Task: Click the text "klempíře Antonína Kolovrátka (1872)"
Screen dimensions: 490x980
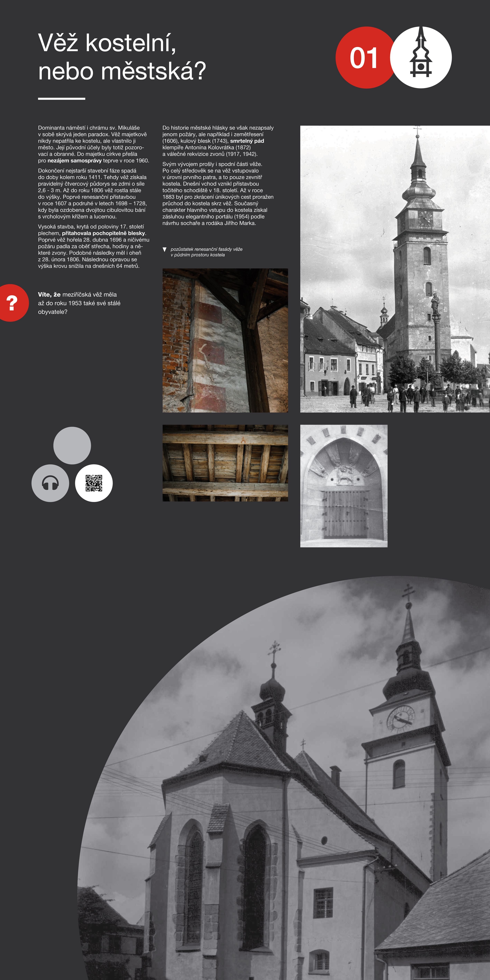Action: [x=207, y=148]
